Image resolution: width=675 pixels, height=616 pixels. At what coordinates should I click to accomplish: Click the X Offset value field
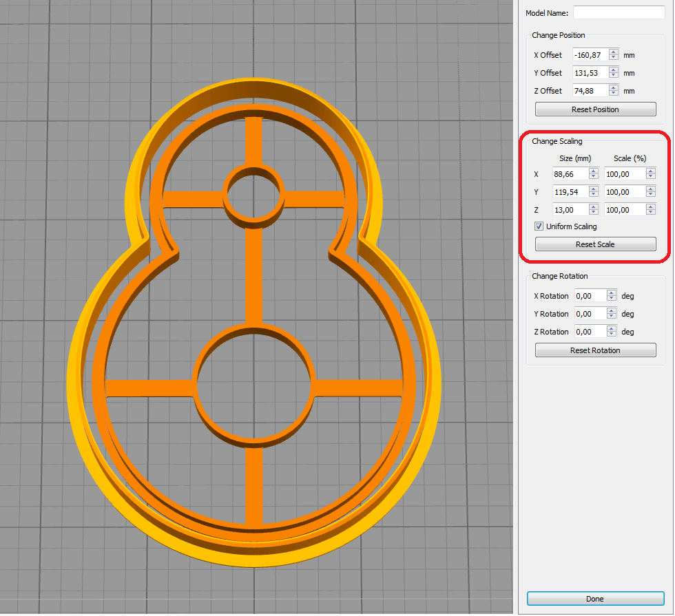click(590, 54)
